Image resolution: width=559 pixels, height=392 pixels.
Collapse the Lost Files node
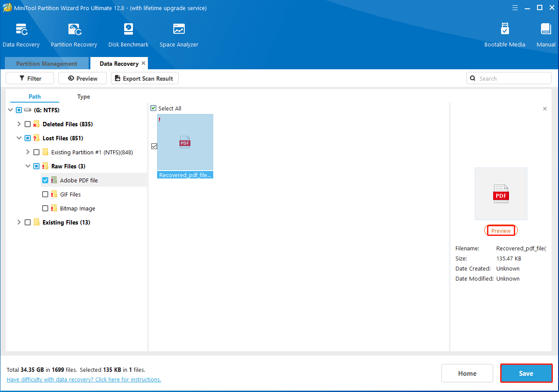19,138
